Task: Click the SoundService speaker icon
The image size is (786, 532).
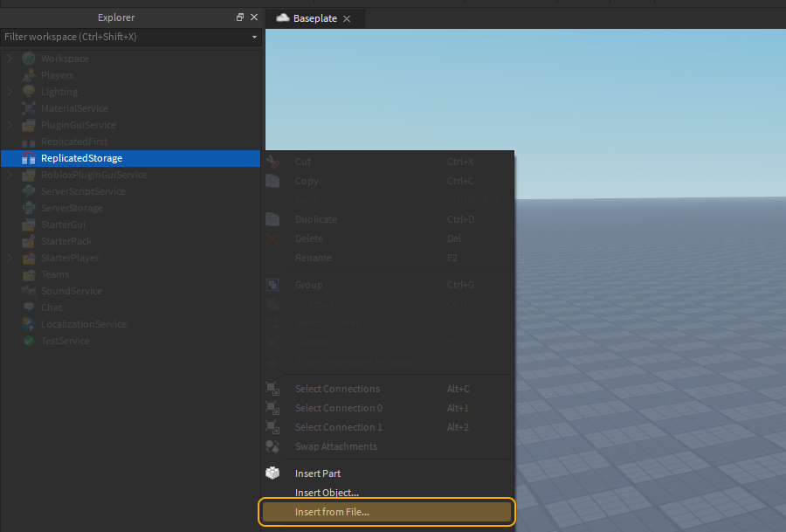Action: 29,291
